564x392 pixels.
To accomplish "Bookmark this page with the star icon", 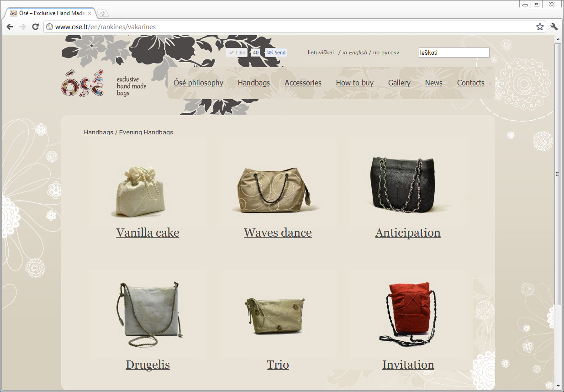I will [540, 27].
